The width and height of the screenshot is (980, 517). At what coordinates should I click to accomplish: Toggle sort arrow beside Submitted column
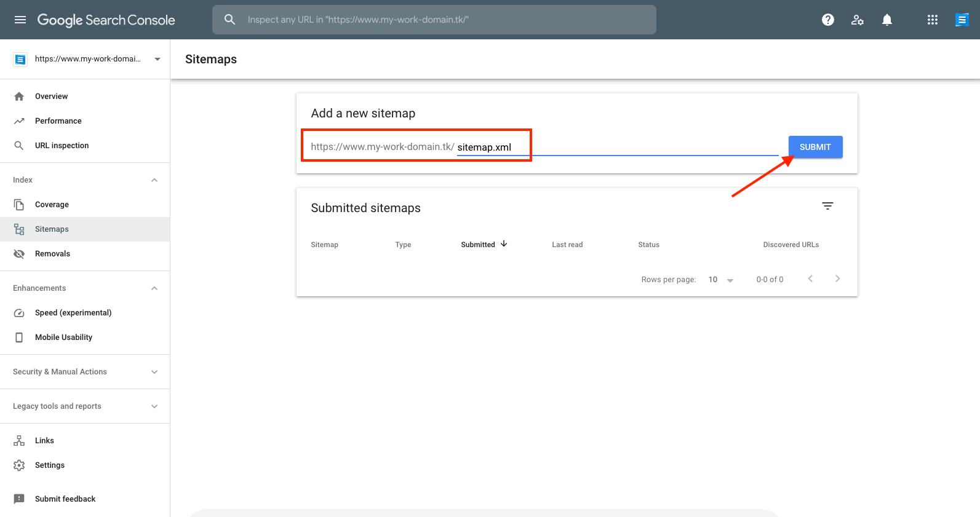[x=504, y=244]
